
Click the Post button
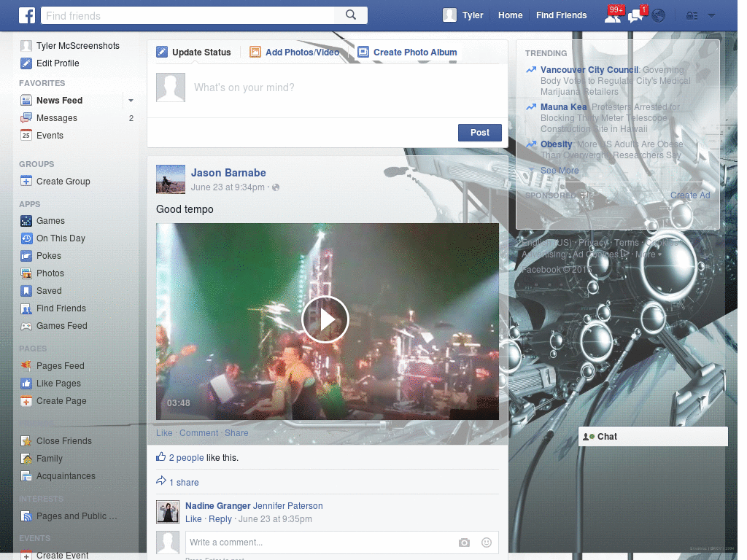(x=480, y=133)
